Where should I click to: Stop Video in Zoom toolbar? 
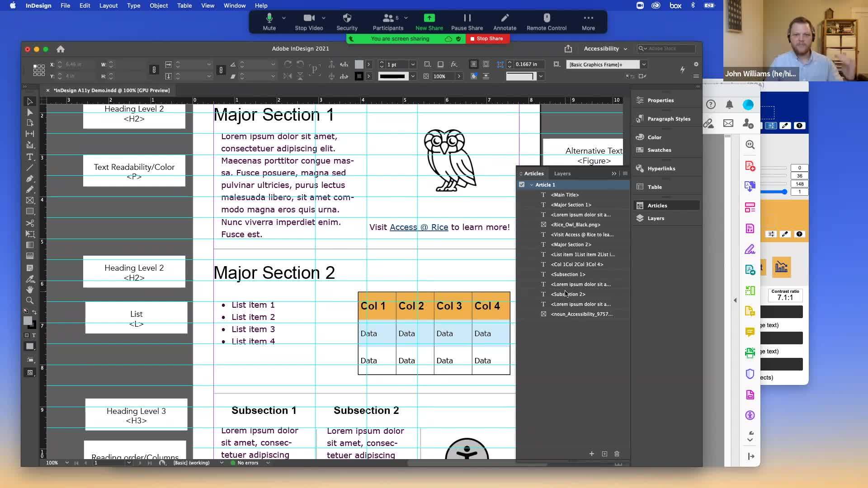tap(309, 22)
